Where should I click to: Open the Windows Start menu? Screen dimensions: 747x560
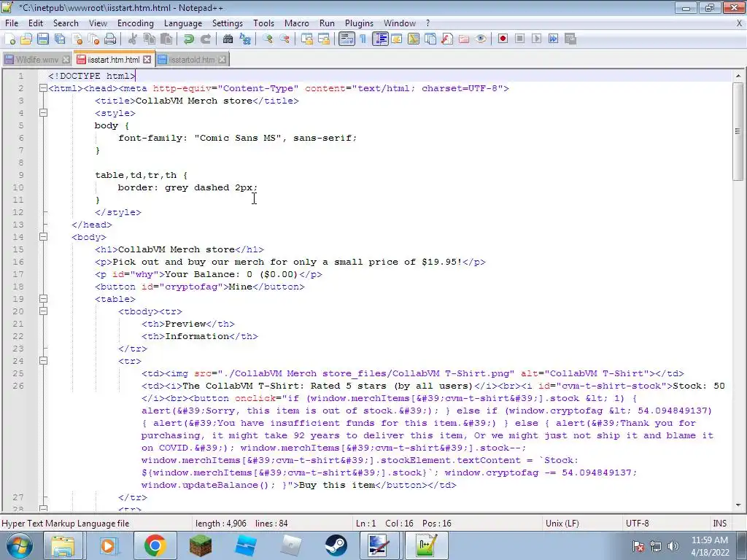tap(19, 545)
